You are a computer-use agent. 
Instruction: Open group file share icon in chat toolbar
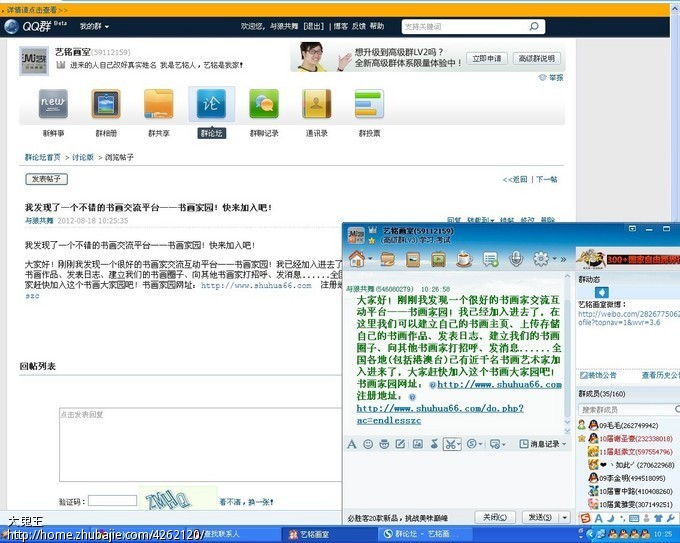pos(387,259)
